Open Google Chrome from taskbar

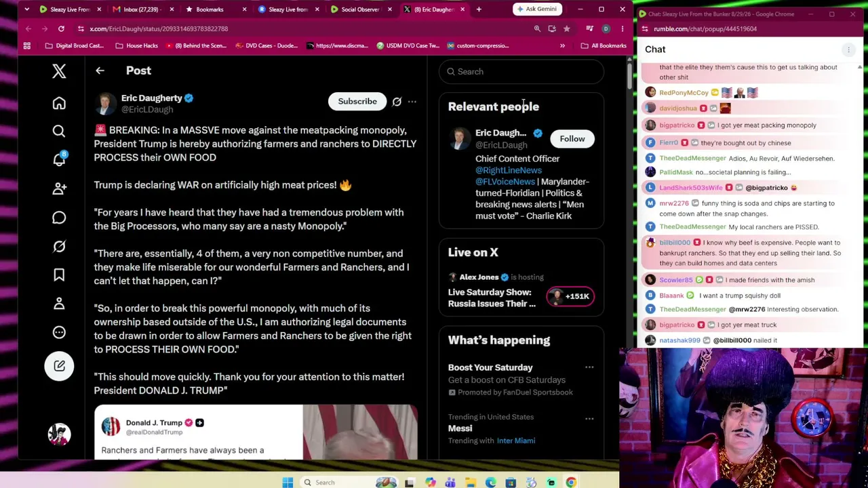571,483
